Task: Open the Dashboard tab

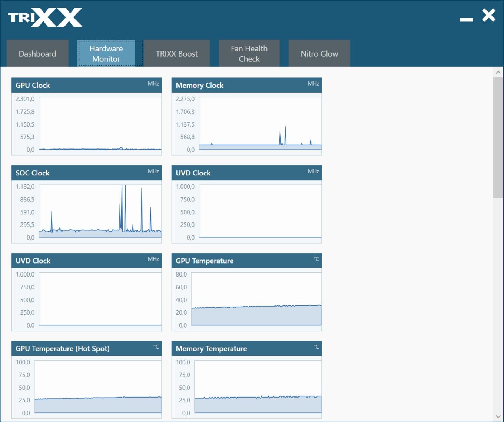Action: 37,53
